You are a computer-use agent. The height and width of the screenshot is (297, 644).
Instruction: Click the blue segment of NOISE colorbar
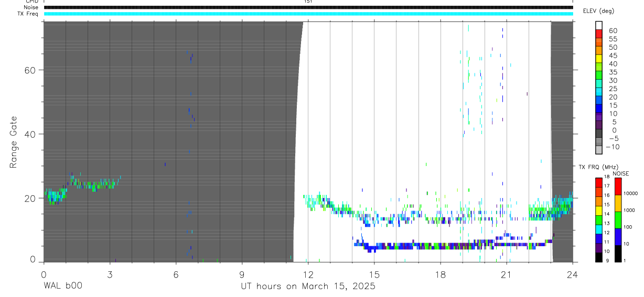(x=618, y=236)
